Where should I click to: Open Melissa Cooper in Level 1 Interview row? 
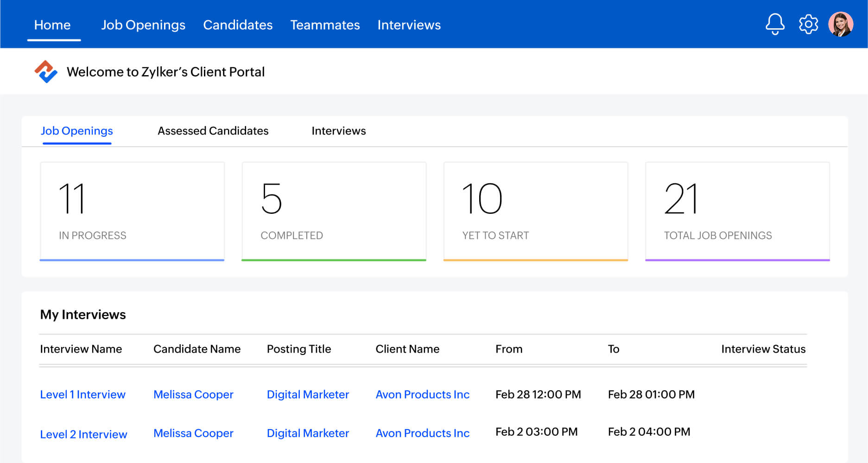coord(193,394)
